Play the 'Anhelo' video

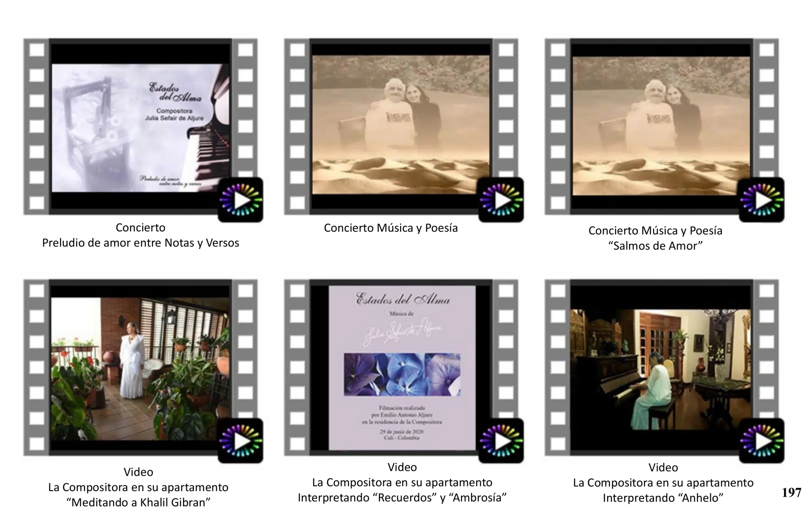(x=762, y=441)
